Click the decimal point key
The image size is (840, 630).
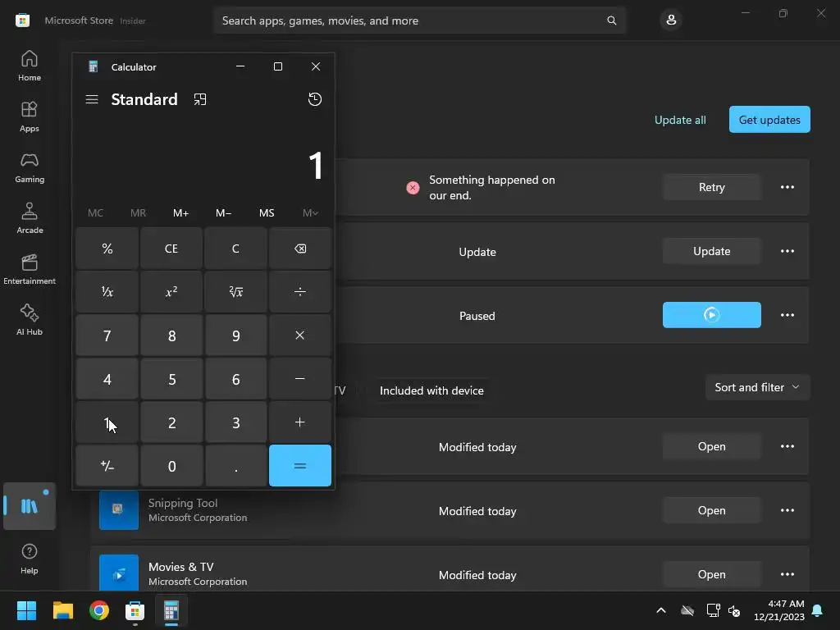click(x=235, y=466)
